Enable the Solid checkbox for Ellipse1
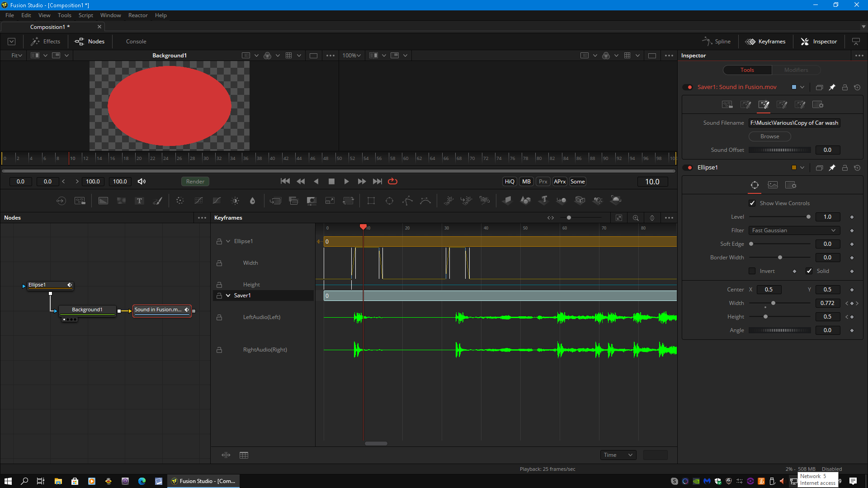Image resolution: width=868 pixels, height=488 pixels. coord(809,271)
